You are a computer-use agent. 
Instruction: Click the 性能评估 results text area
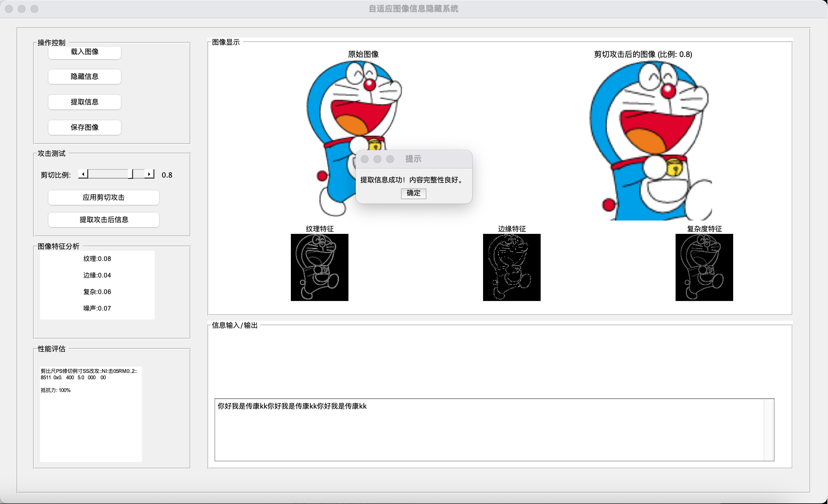91,414
